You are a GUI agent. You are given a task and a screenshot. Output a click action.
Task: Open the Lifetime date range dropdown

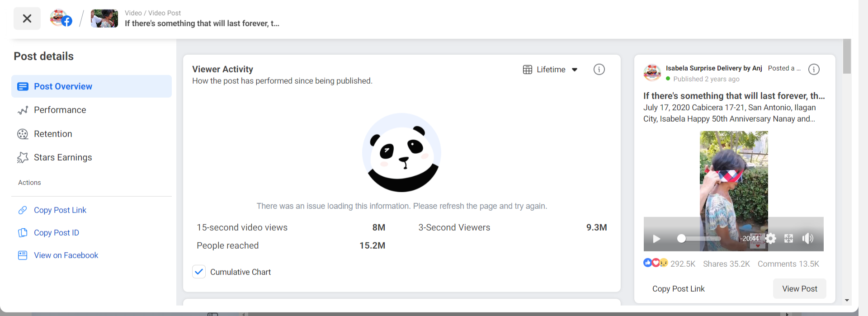(551, 70)
